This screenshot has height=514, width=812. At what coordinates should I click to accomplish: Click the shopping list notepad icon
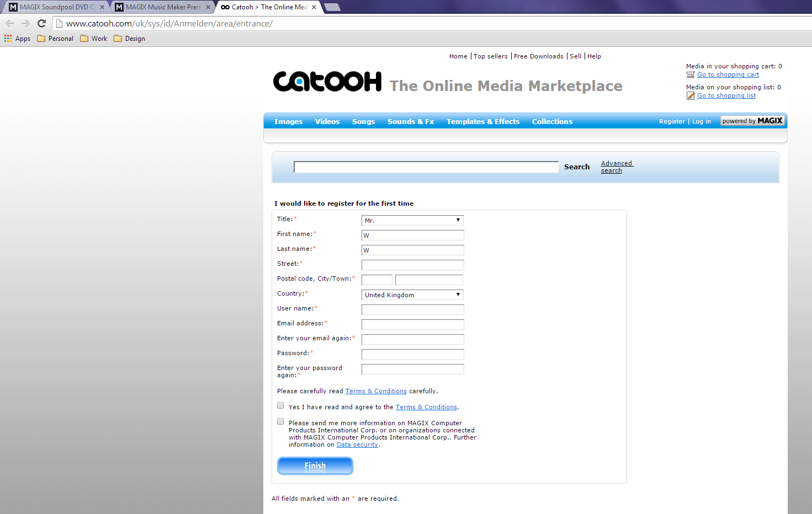[x=691, y=95]
